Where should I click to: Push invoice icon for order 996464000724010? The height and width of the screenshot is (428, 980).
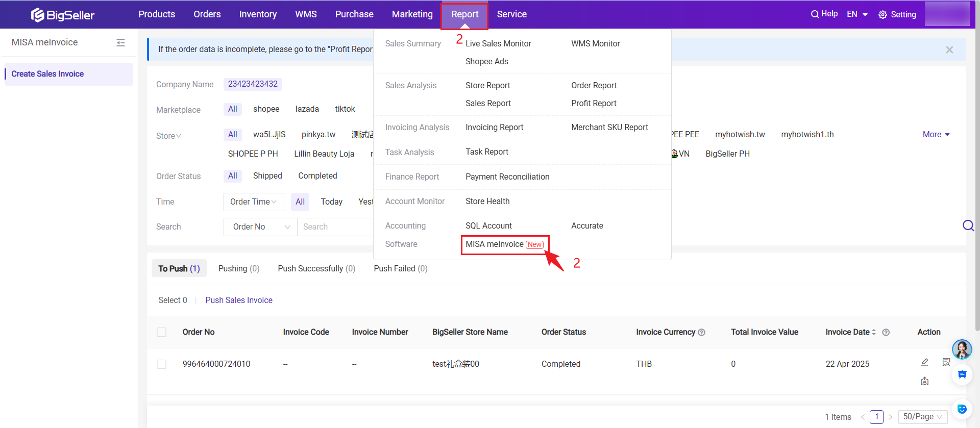[924, 381]
